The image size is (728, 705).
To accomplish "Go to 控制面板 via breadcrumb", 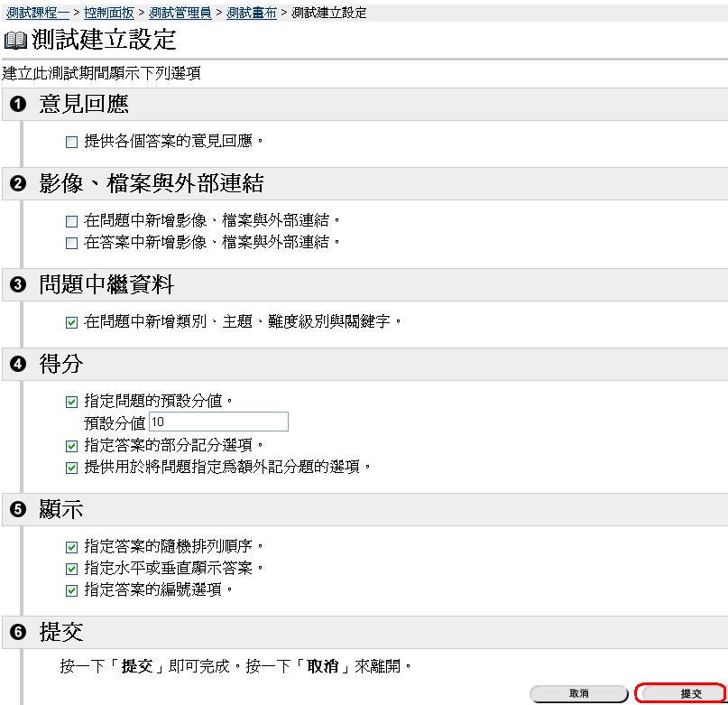I will 109,13.
